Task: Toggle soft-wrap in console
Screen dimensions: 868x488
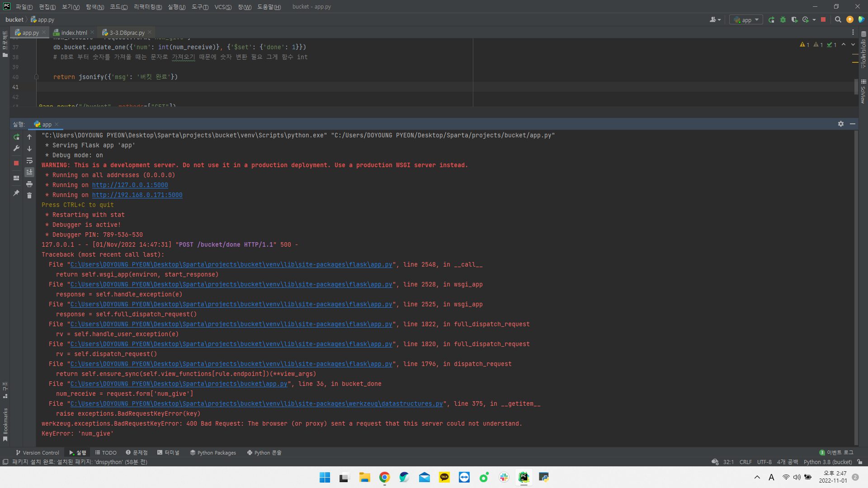Action: [29, 160]
